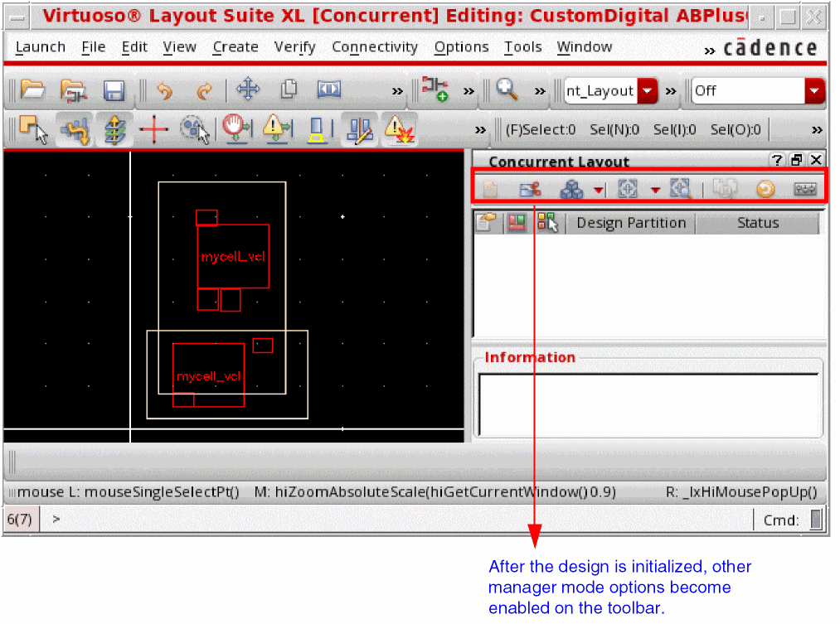Click the scissors partition icon in Concurrent Layout
Screen dimensions: 840x624
coord(530,190)
